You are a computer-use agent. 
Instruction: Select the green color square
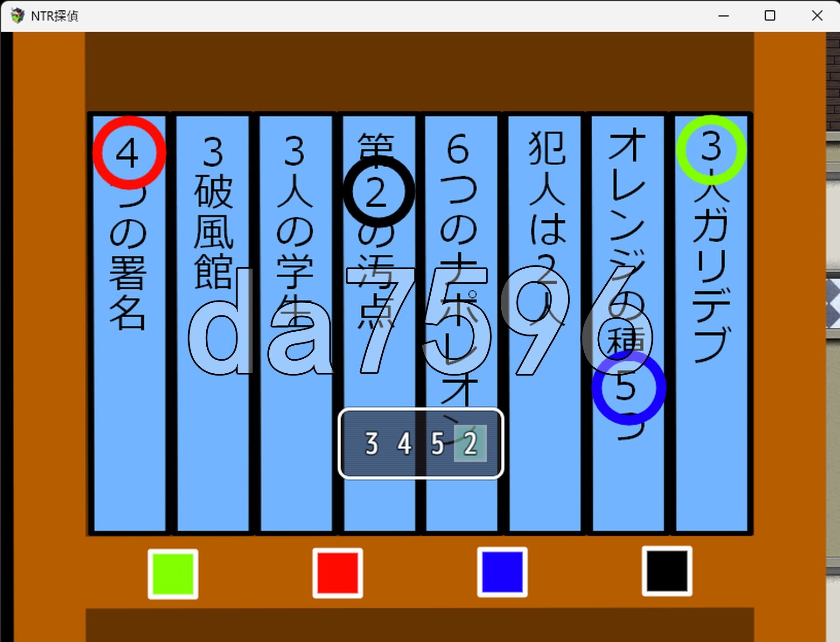[173, 573]
